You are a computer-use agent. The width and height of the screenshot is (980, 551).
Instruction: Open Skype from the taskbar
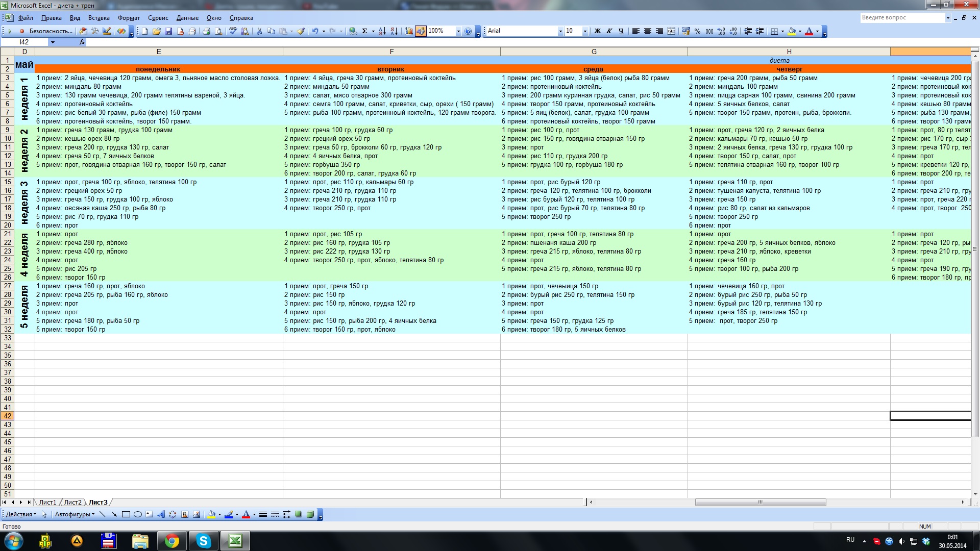(203, 541)
